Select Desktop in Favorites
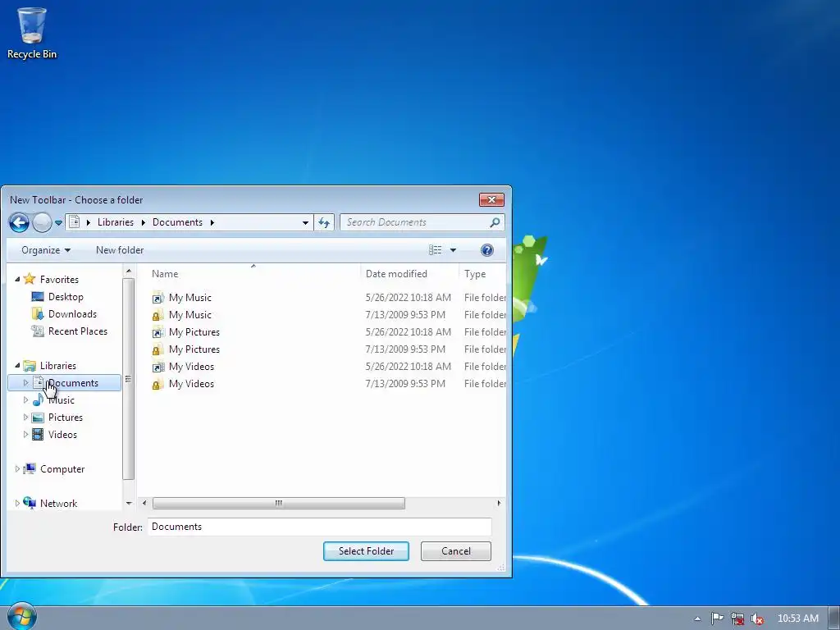This screenshot has height=630, width=840. pyautogui.click(x=66, y=297)
